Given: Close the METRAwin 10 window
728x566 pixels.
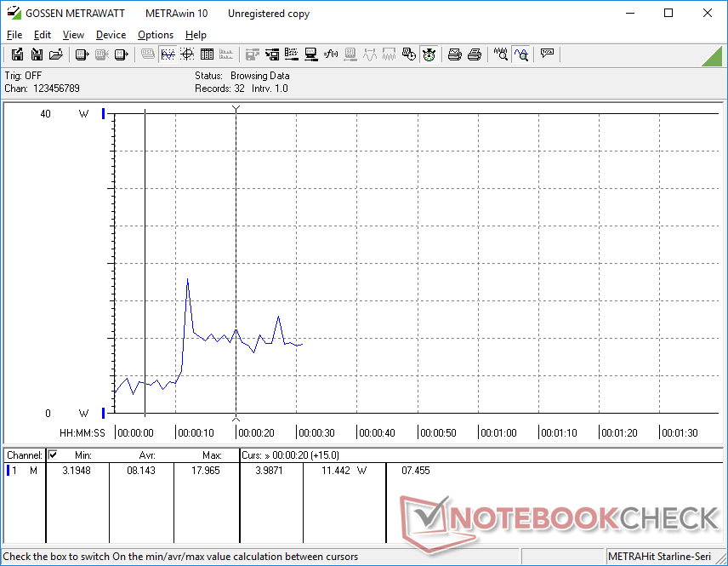Looking at the screenshot, I should 707,13.
